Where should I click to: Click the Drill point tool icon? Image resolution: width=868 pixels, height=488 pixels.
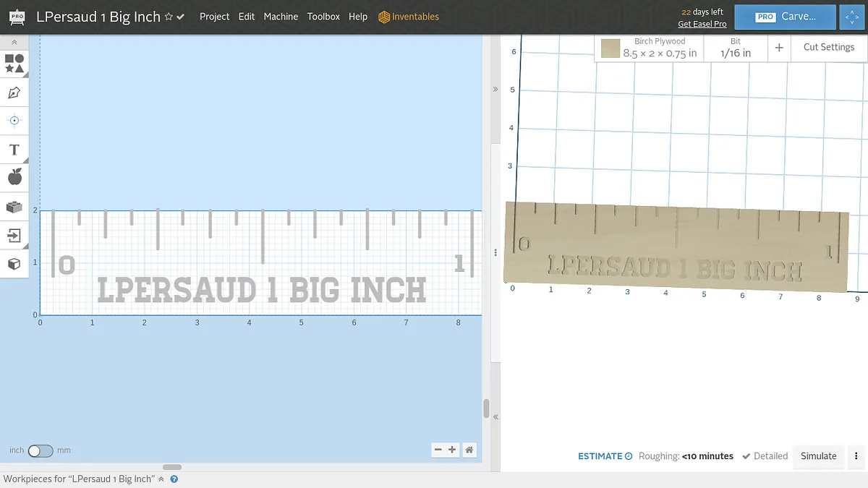14,121
